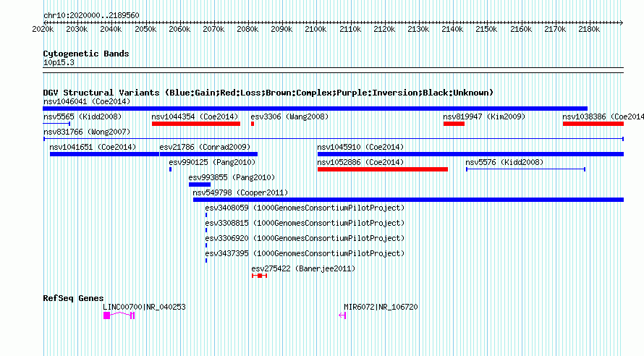The height and width of the screenshot is (356, 644).
Task: Open nsv1045910 (Coe2014) label
Action: click(360, 147)
